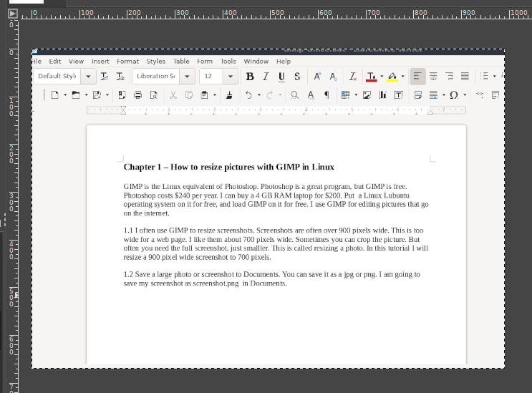Click the chapter heading text in document
The width and height of the screenshot is (532, 393).
(x=228, y=167)
